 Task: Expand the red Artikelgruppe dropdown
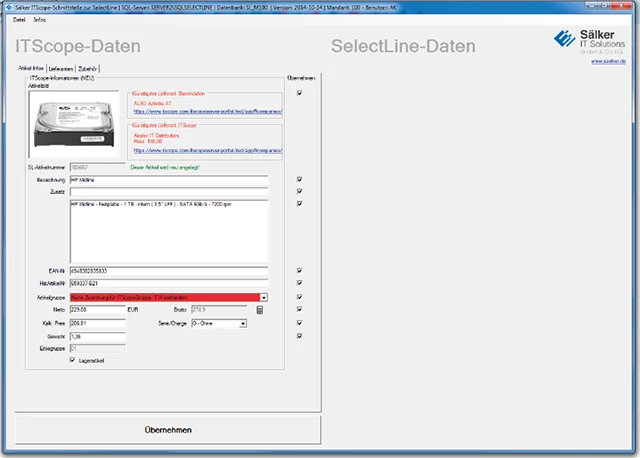point(264,298)
